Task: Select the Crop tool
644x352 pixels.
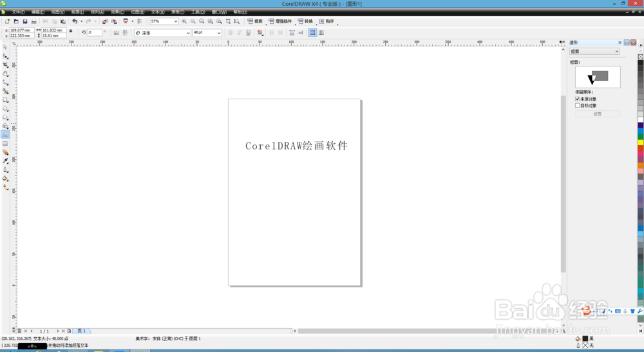Action: [x=5, y=65]
